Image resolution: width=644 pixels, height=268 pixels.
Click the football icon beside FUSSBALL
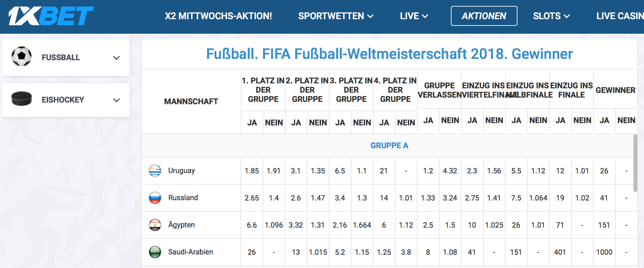[22, 57]
